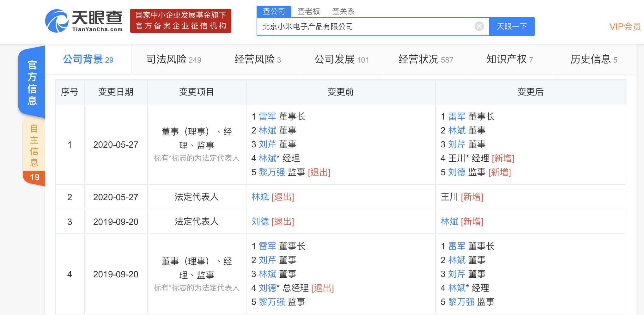Open 雷军 董事长 link in row 4 变更后

pyautogui.click(x=457, y=246)
